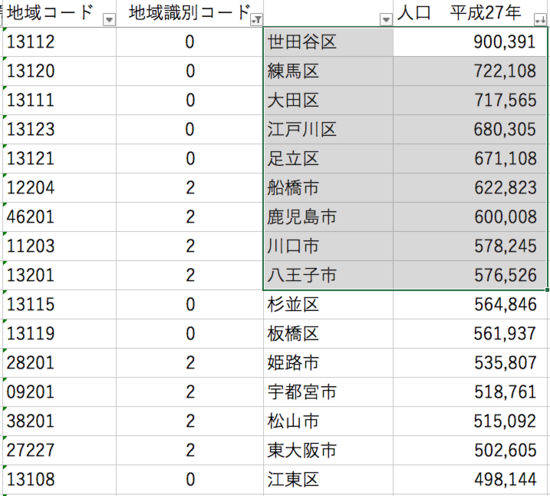Click the 姫路市 cell
This screenshot has width=550, height=496.
(328, 363)
